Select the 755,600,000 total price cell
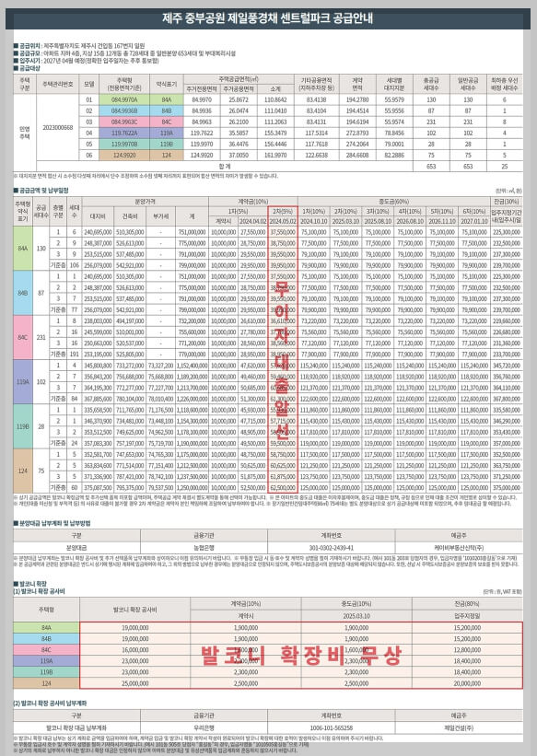This screenshot has width=537, height=756. pyautogui.click(x=192, y=332)
